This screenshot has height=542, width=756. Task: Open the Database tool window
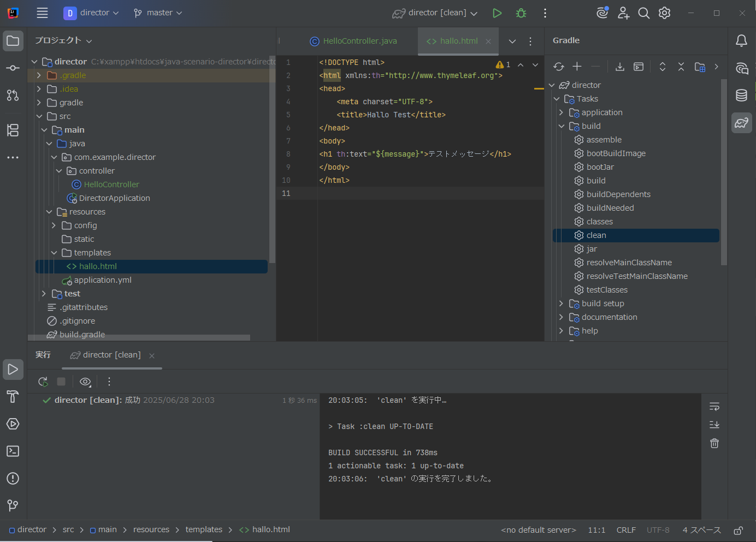(741, 95)
